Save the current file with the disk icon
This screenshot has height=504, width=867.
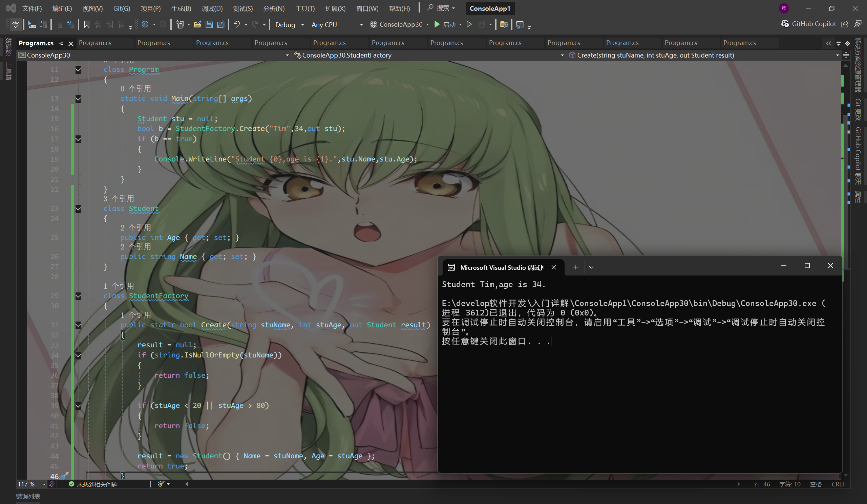tap(209, 24)
